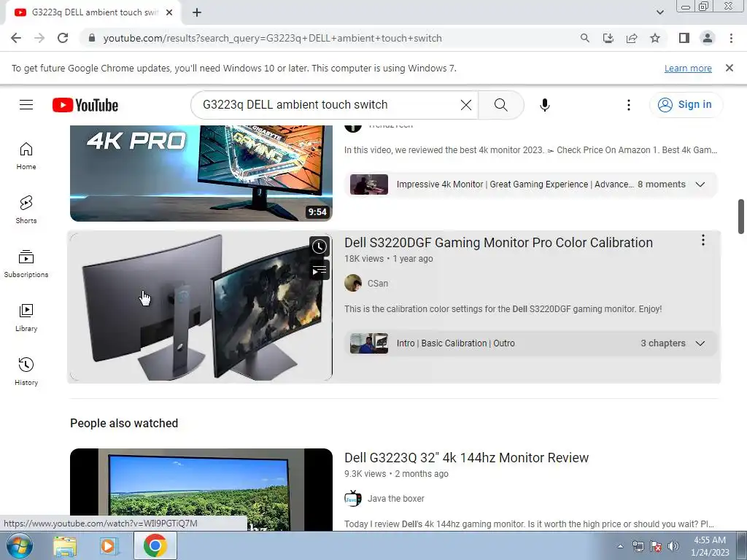Open Subscriptions in the sidebar
Screen dimensions: 747x560
26,263
